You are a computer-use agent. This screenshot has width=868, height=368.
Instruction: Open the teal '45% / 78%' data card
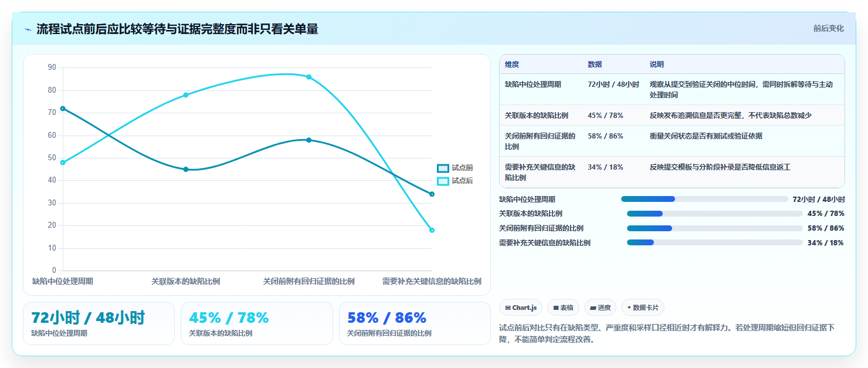pyautogui.click(x=257, y=323)
